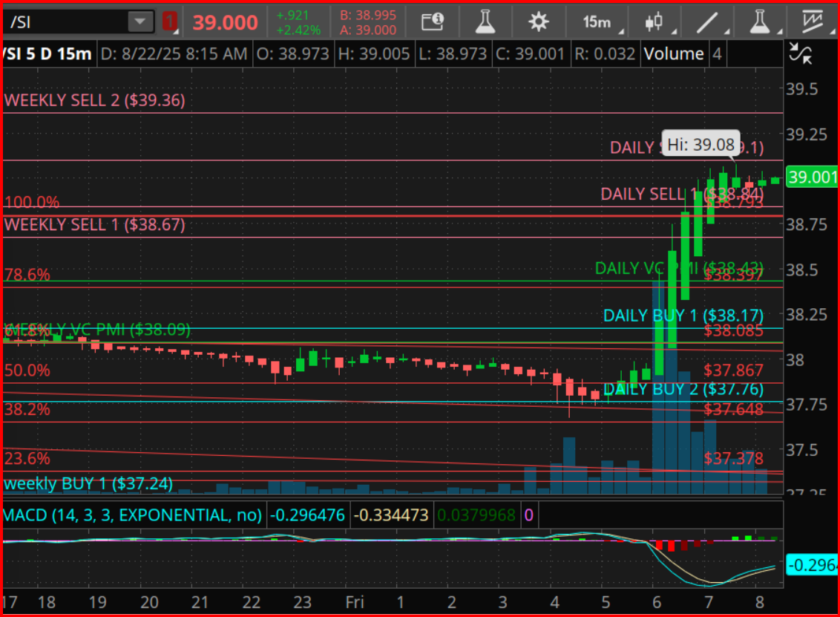Open the /SI symbol dropdown arrow
Image resolution: width=840 pixels, height=617 pixels.
(x=140, y=22)
